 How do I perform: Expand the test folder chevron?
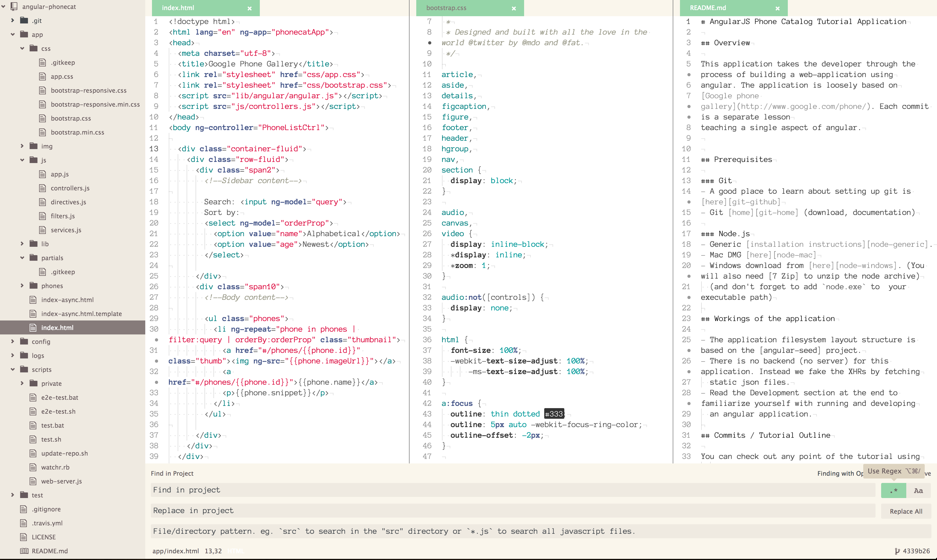pyautogui.click(x=13, y=495)
